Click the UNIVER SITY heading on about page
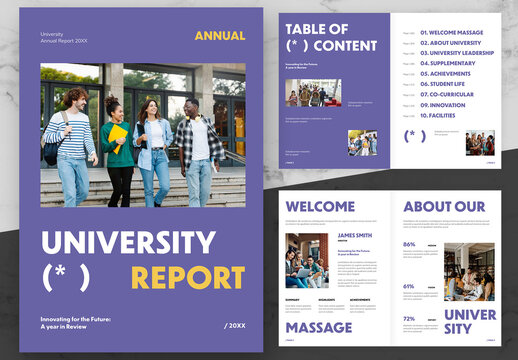 pyautogui.click(x=470, y=322)
